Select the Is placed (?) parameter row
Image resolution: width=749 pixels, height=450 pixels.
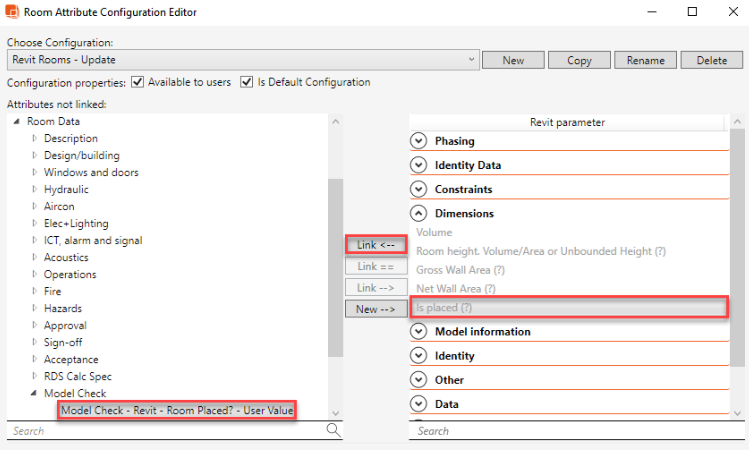click(x=568, y=308)
